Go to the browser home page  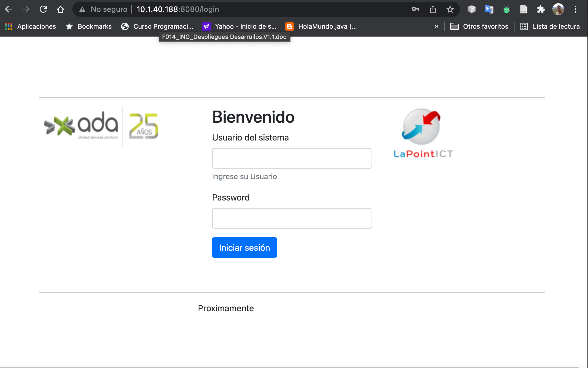tap(61, 9)
